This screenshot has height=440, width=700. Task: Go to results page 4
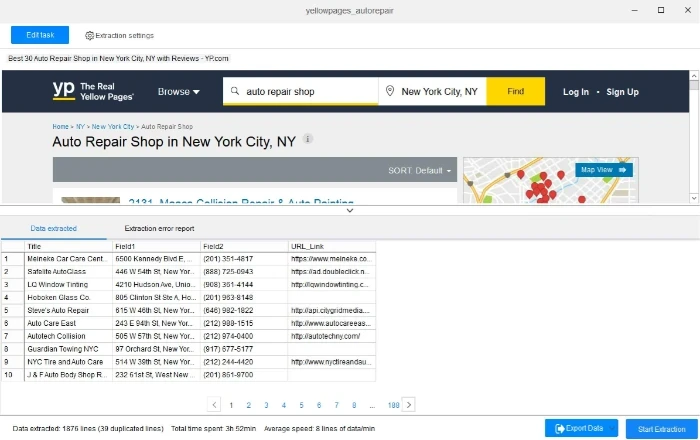[x=283, y=405]
